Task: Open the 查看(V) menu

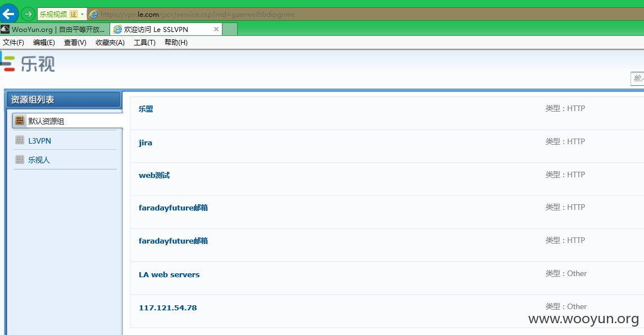Action: pos(75,43)
